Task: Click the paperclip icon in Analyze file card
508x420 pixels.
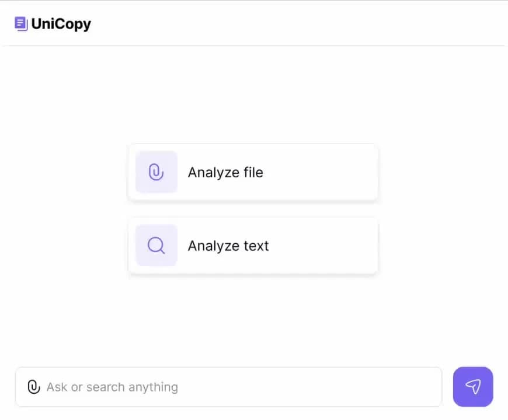Action: tap(156, 172)
